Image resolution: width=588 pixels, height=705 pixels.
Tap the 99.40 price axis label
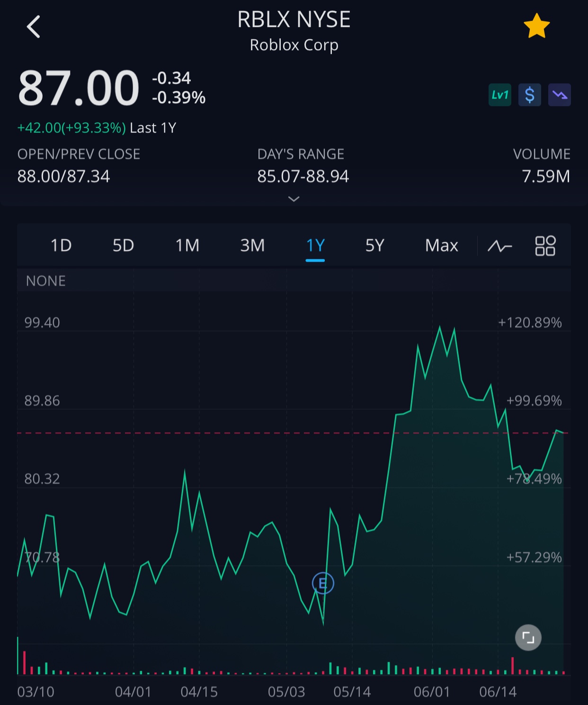42,322
